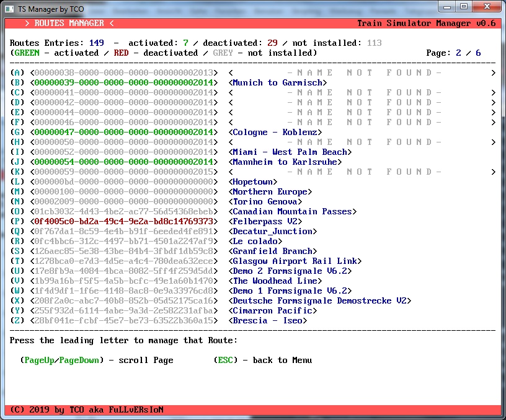The height and width of the screenshot is (420, 506).
Task: Select the Mannheim to Karlsruhe route
Action: tap(285, 162)
